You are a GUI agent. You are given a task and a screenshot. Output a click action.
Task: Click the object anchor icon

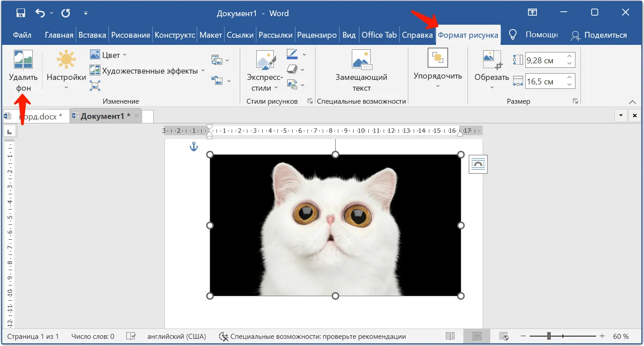click(x=194, y=146)
